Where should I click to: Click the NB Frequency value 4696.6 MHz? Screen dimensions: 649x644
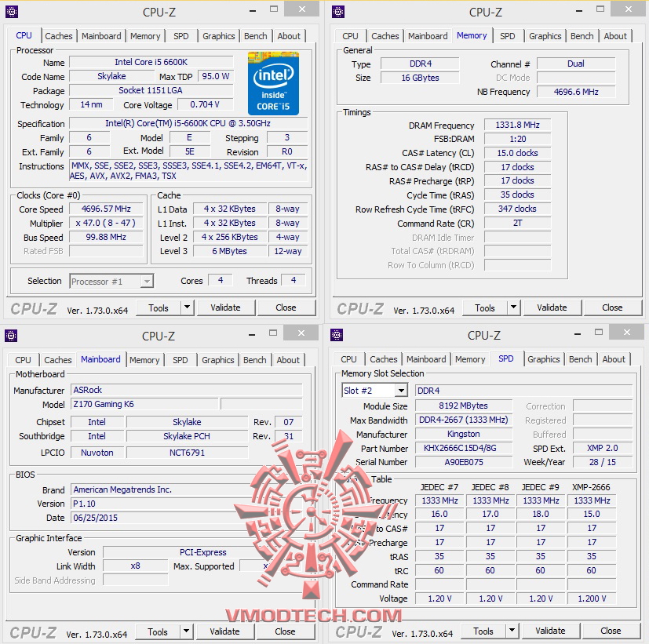(576, 92)
